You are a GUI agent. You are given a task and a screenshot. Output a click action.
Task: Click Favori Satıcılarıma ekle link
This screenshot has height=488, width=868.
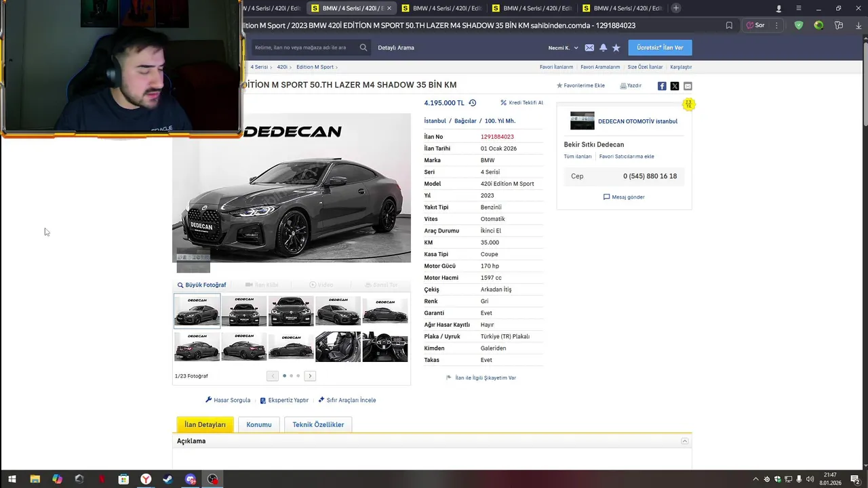coord(627,157)
